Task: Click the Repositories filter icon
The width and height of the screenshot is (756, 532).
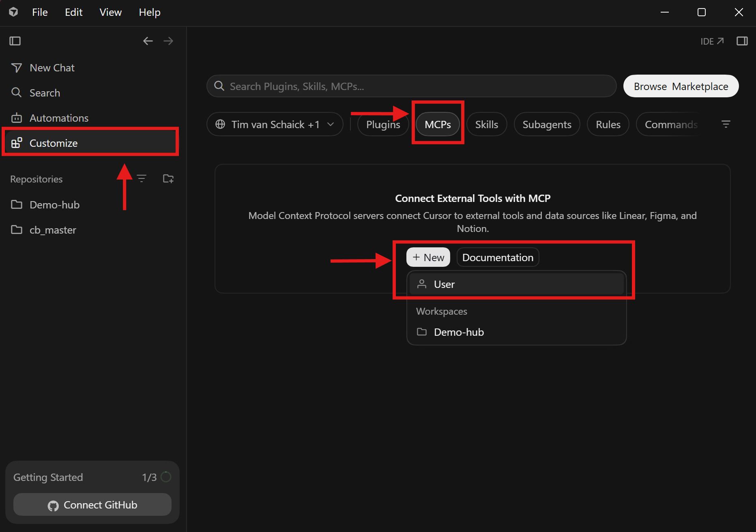Action: 142,178
